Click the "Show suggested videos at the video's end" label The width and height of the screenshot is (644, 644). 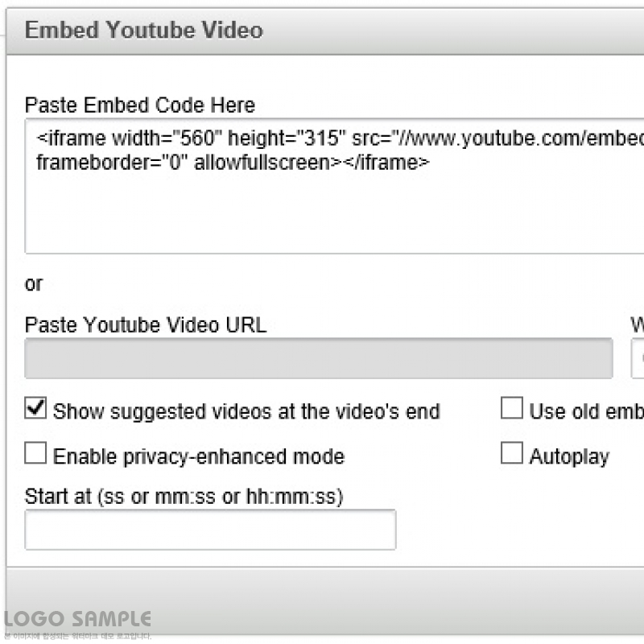(246, 412)
